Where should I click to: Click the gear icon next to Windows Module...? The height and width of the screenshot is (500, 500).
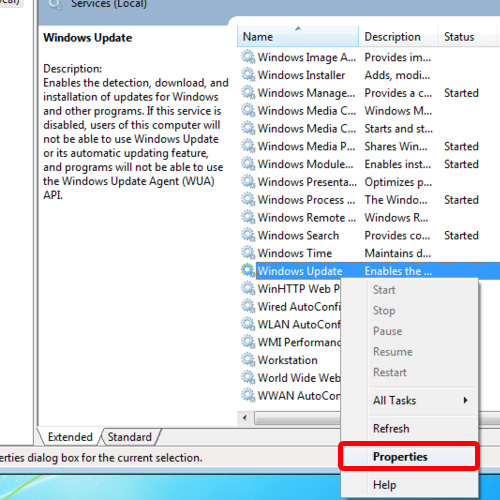coord(248,164)
